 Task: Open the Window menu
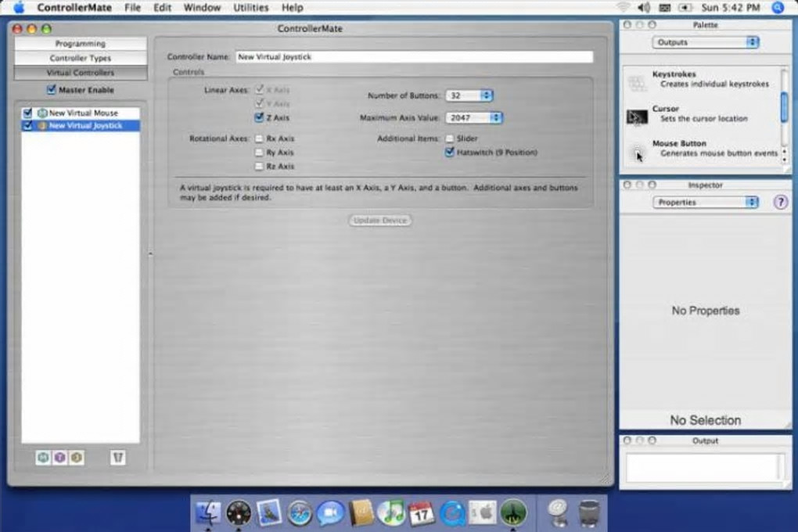pyautogui.click(x=202, y=8)
